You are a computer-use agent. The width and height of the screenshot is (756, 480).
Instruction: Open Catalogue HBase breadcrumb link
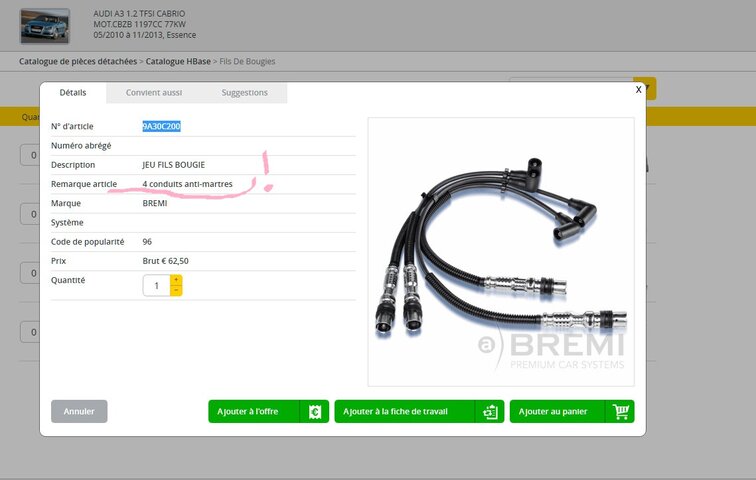tap(178, 62)
